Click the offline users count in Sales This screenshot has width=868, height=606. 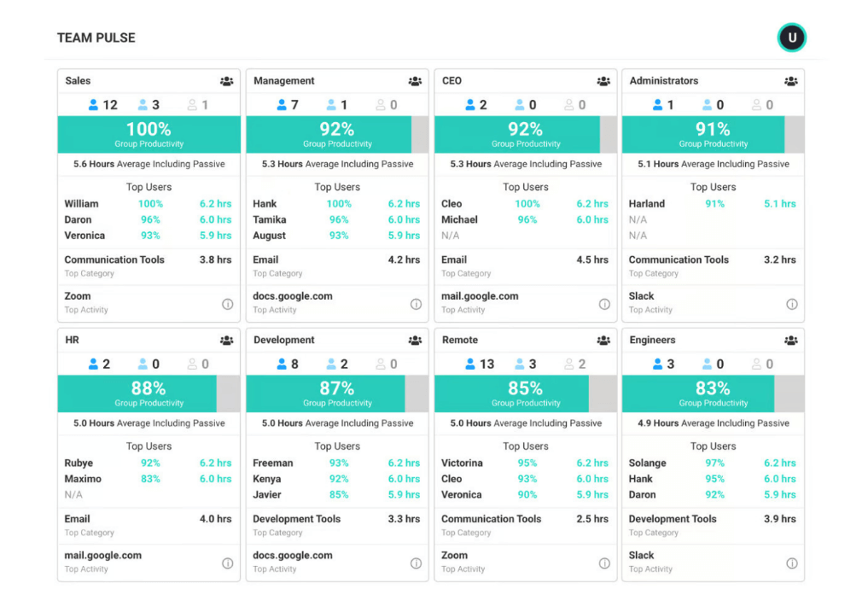(x=198, y=105)
